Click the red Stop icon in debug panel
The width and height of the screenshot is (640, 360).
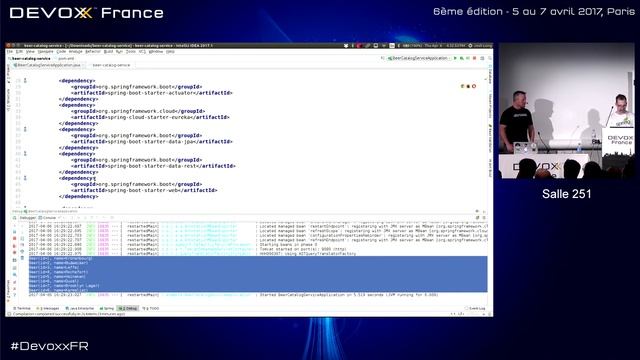15,238
